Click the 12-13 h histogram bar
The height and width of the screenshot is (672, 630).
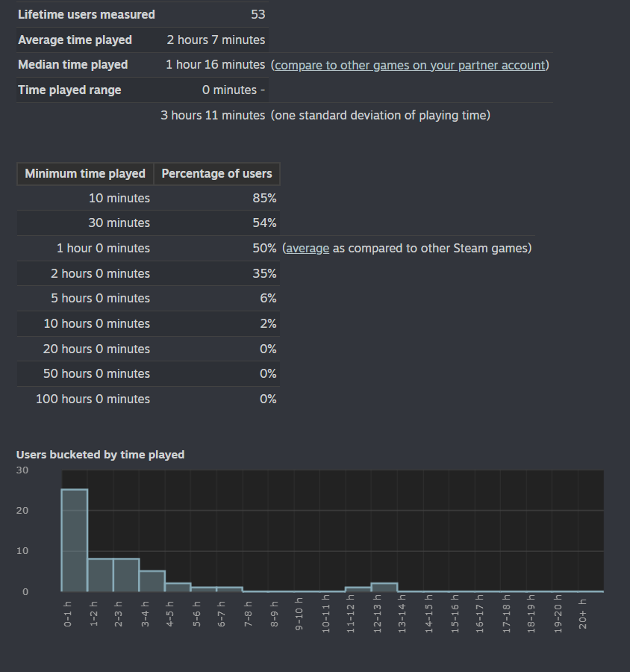pyautogui.click(x=384, y=587)
